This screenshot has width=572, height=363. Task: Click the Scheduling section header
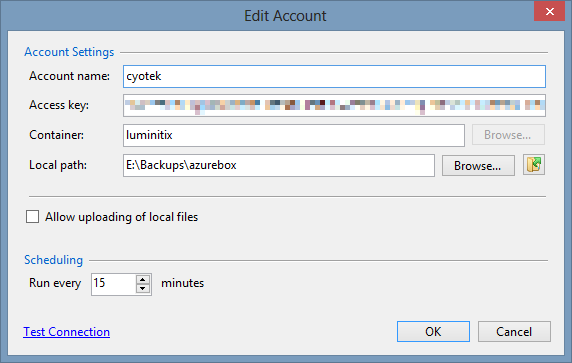pos(54,260)
